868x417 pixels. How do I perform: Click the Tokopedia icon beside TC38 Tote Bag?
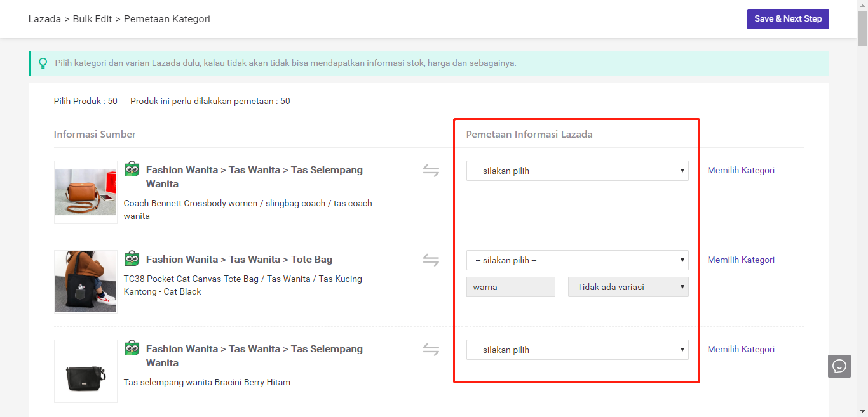point(132,258)
